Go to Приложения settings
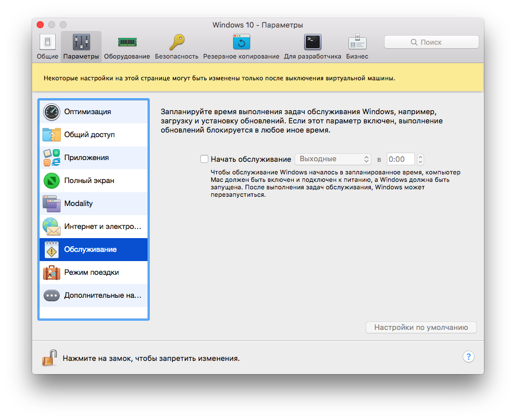Viewport: 516px width, 420px height. point(94,158)
